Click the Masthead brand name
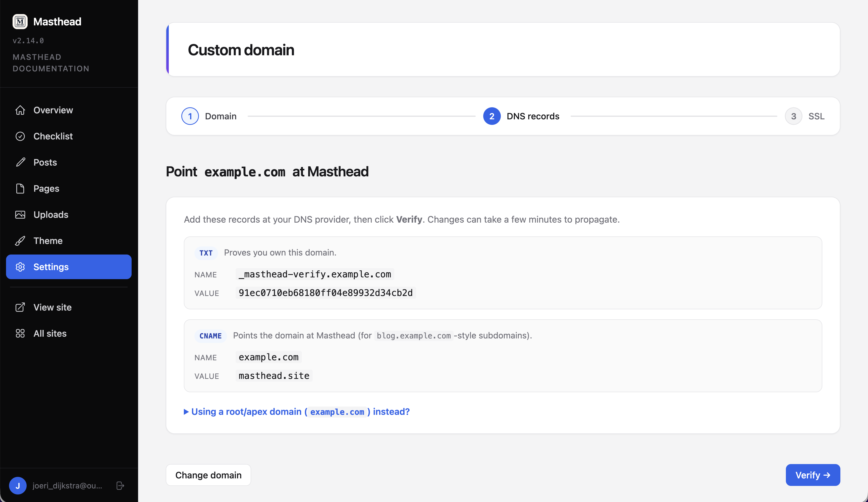The image size is (868, 502). pos(57,22)
